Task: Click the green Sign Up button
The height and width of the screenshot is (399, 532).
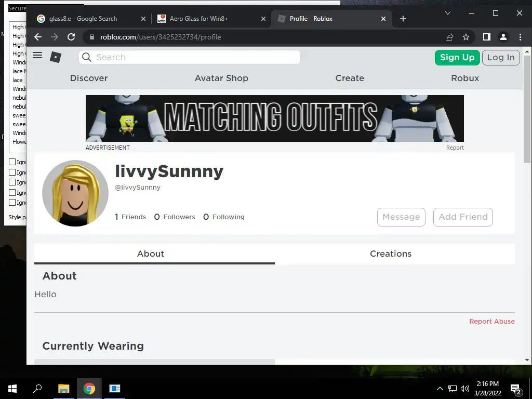Action: pyautogui.click(x=457, y=57)
